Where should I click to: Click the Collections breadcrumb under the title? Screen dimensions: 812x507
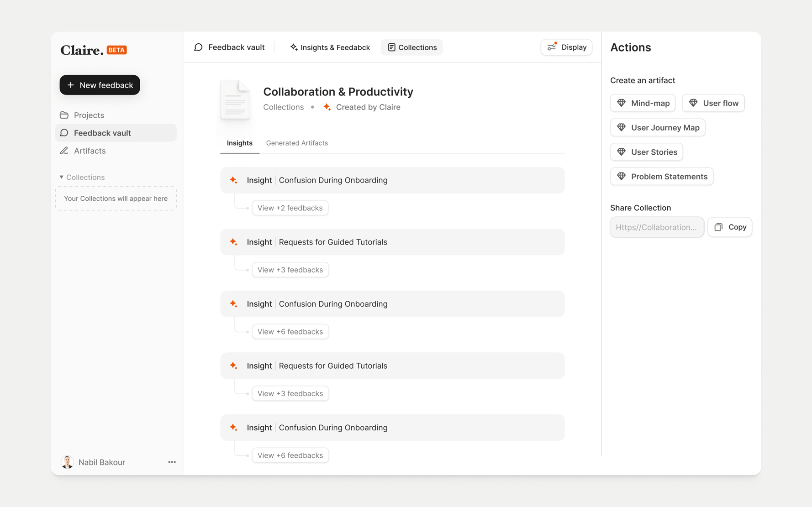coord(284,107)
